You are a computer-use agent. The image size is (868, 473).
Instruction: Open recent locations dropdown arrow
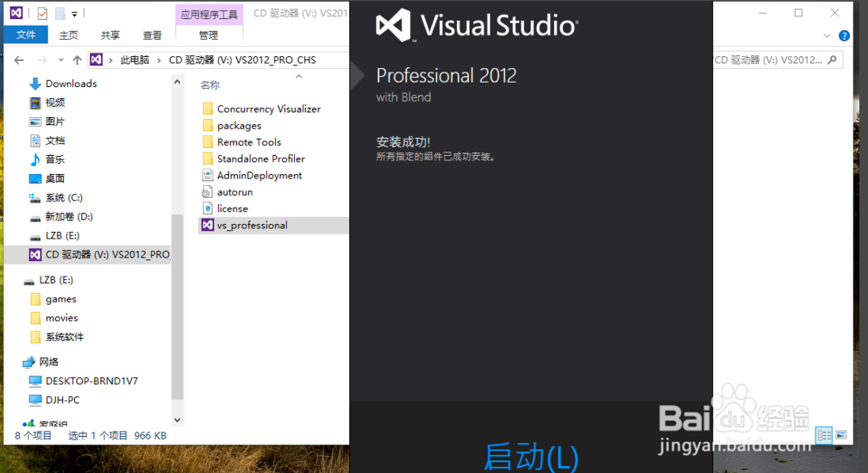(x=60, y=59)
